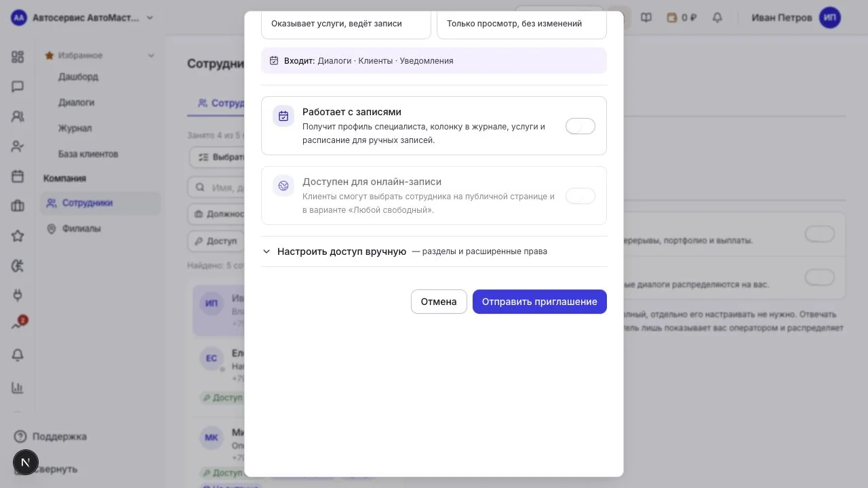Open the ИП user avatar menu
Viewport: 868px width, 488px height.
click(x=830, y=18)
